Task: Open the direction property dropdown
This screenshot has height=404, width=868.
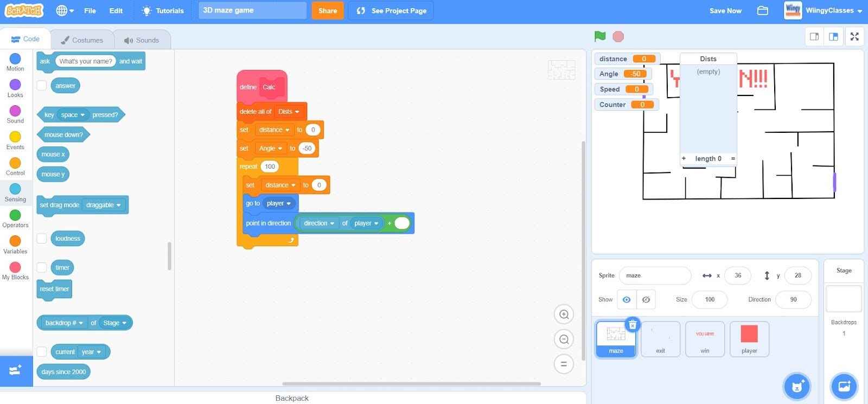Action: [x=319, y=223]
